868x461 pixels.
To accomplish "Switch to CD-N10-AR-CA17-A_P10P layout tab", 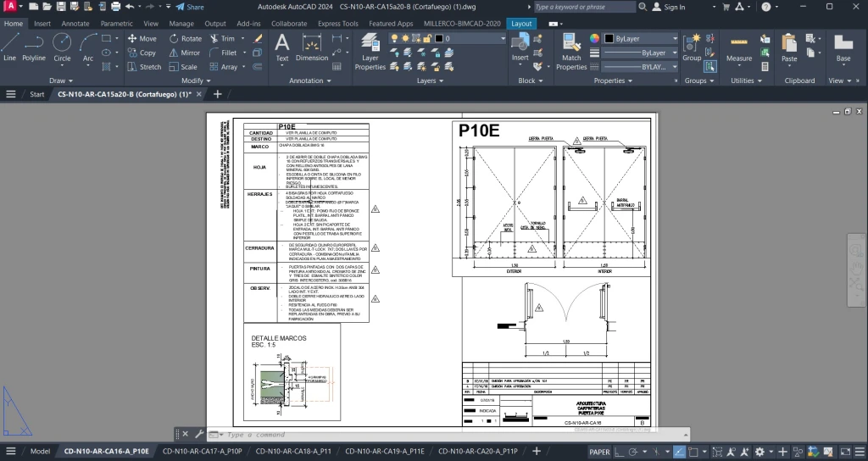I will click(202, 451).
